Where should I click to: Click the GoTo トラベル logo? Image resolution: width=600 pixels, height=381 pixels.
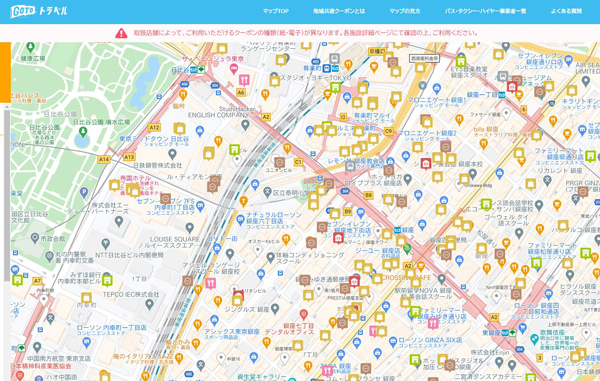pos(39,11)
